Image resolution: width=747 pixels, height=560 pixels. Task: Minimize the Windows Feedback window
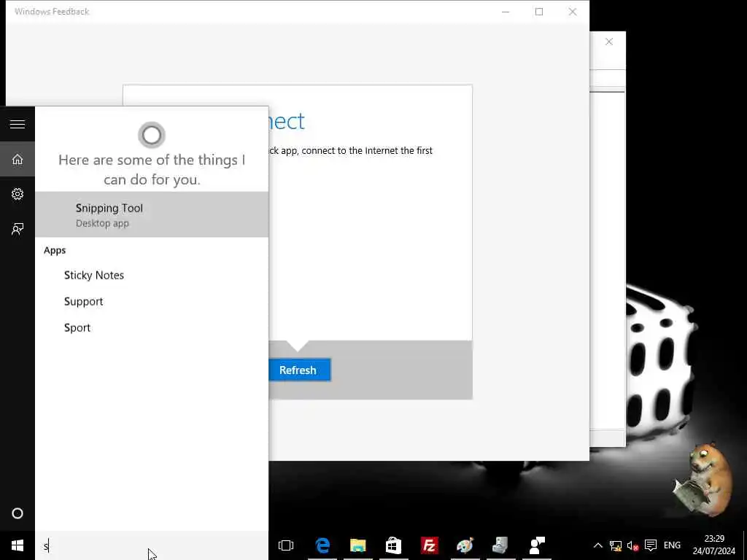coord(506,12)
